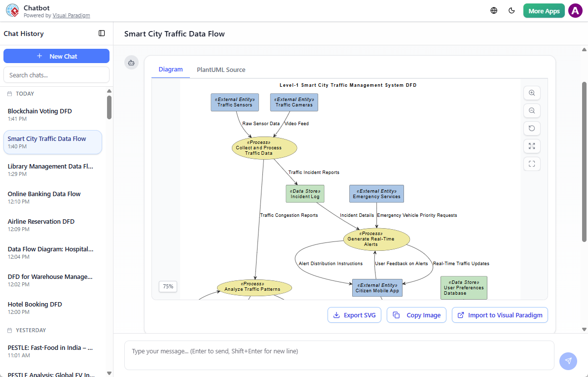The width and height of the screenshot is (588, 377).
Task: Zoom in on the diagram
Action: (532, 93)
